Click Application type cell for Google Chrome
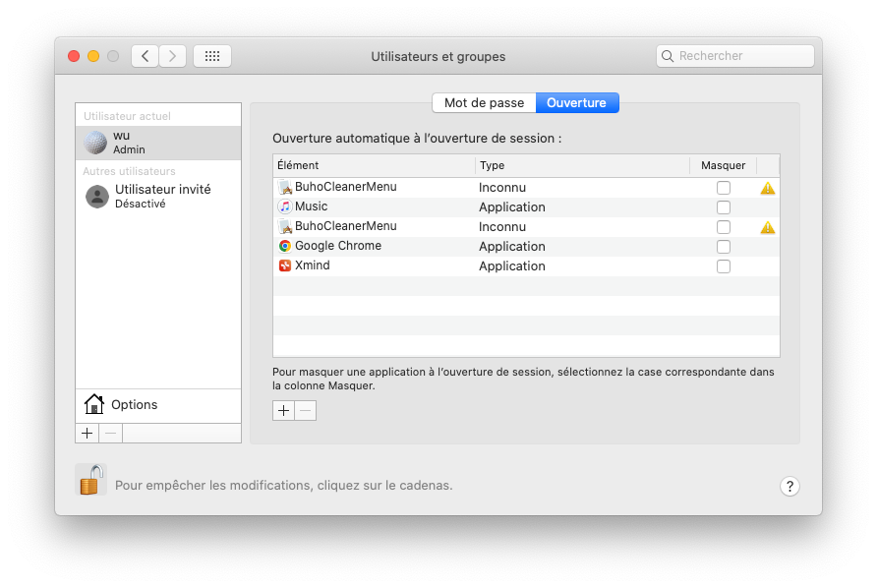The width and height of the screenshot is (877, 588). [x=512, y=247]
